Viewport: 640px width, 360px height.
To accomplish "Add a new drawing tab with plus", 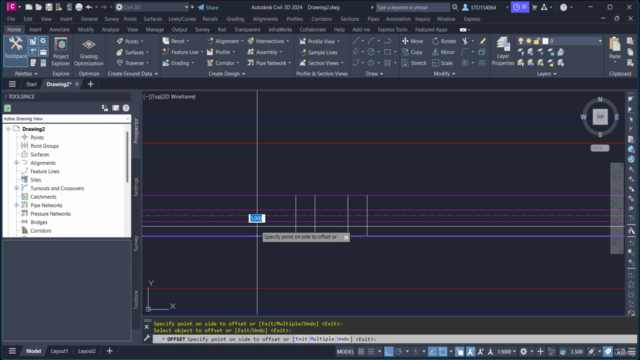I will click(91, 84).
